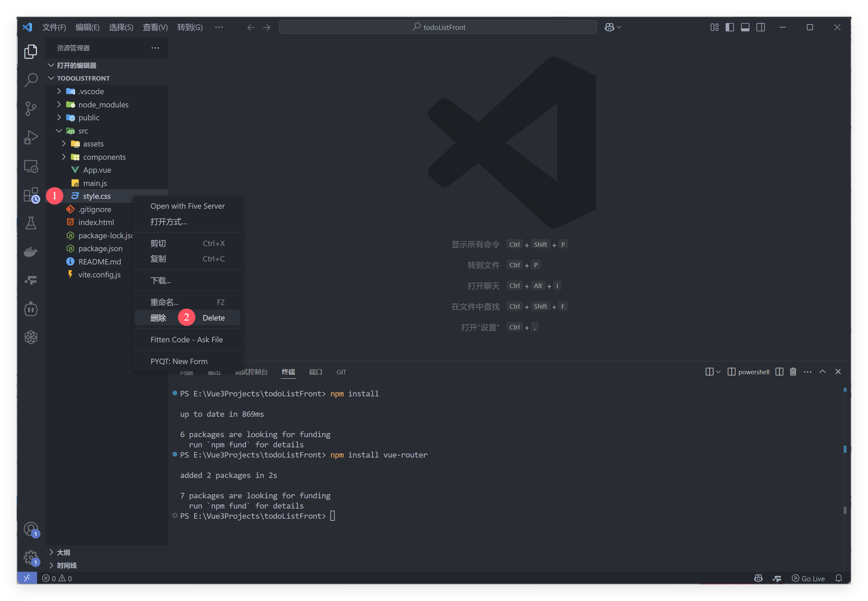Open notifications bell in status bar

click(838, 578)
